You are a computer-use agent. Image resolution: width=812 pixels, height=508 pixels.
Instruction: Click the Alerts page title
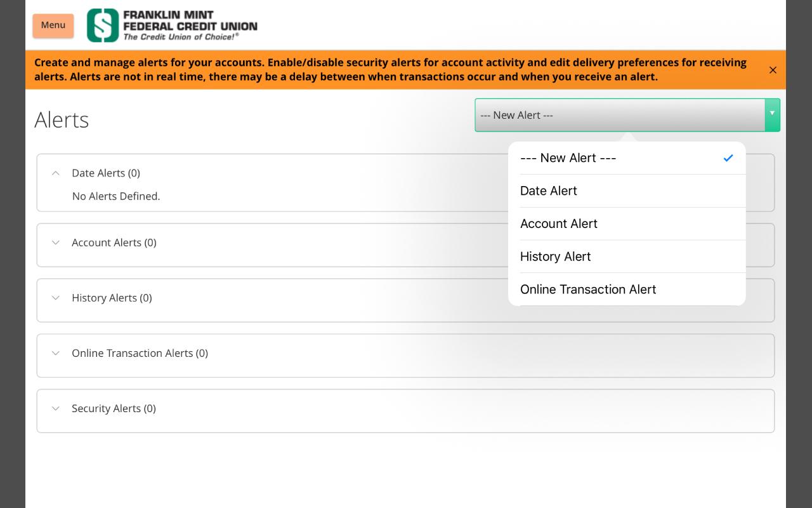[x=62, y=119]
